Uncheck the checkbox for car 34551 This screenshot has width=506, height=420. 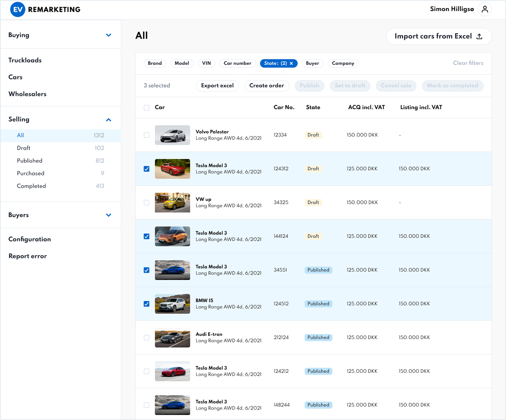[146, 270]
